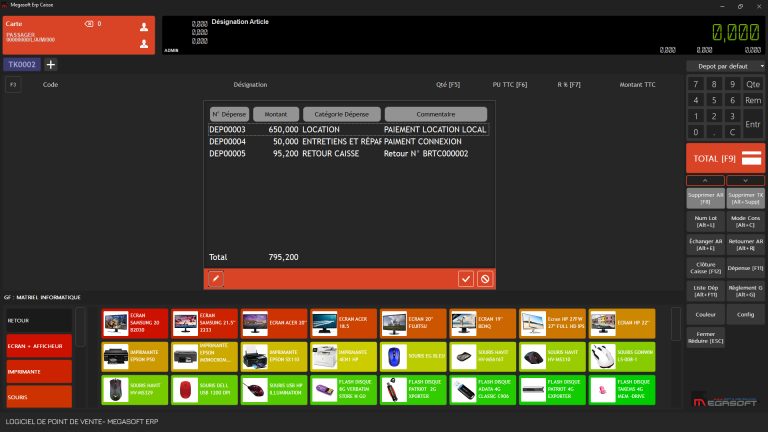Click Supprimer AR [F8] button
This screenshot has width=768, height=432.
(x=705, y=198)
